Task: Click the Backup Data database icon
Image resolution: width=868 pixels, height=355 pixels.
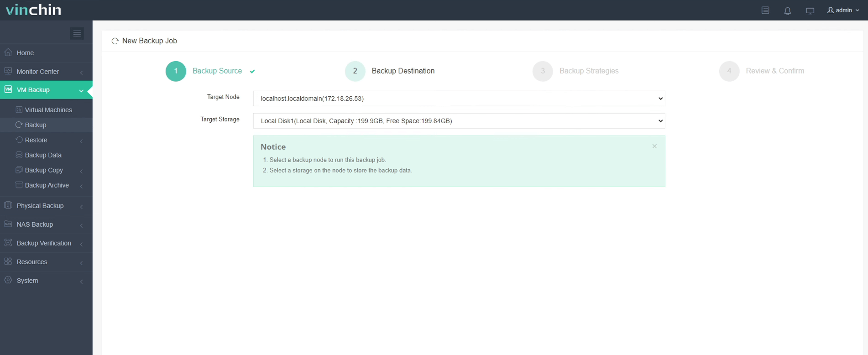Action: pyautogui.click(x=19, y=155)
